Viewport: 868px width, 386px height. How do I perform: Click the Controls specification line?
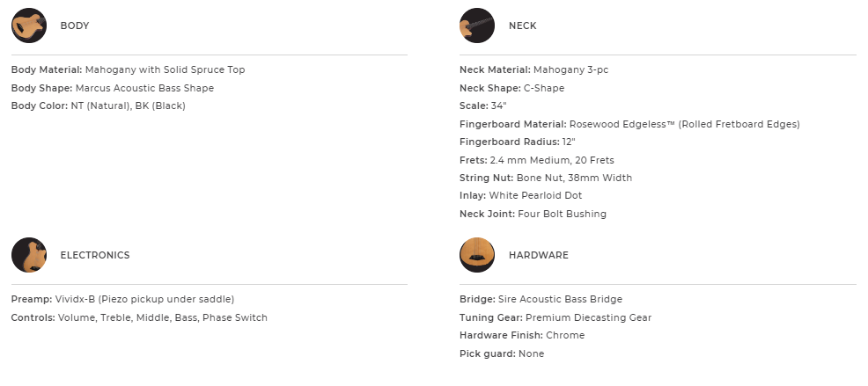(139, 317)
